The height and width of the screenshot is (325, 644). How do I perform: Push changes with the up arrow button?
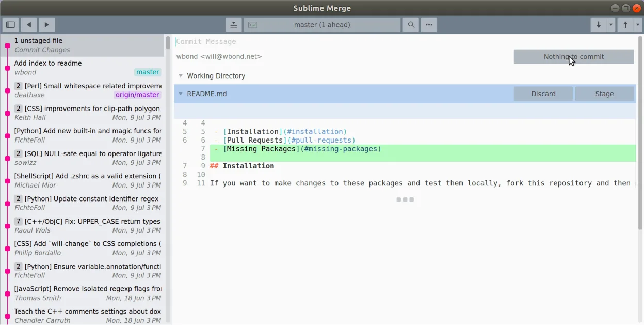click(625, 24)
